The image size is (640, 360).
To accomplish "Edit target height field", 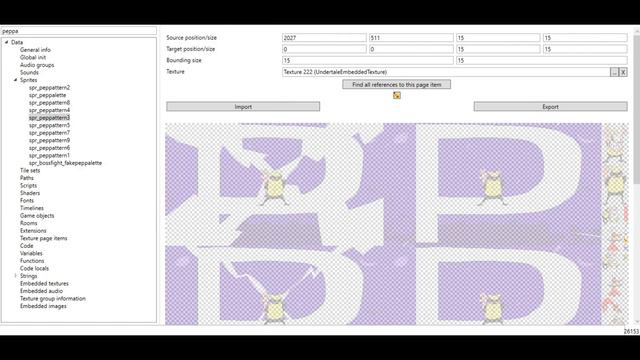I will pos(585,49).
